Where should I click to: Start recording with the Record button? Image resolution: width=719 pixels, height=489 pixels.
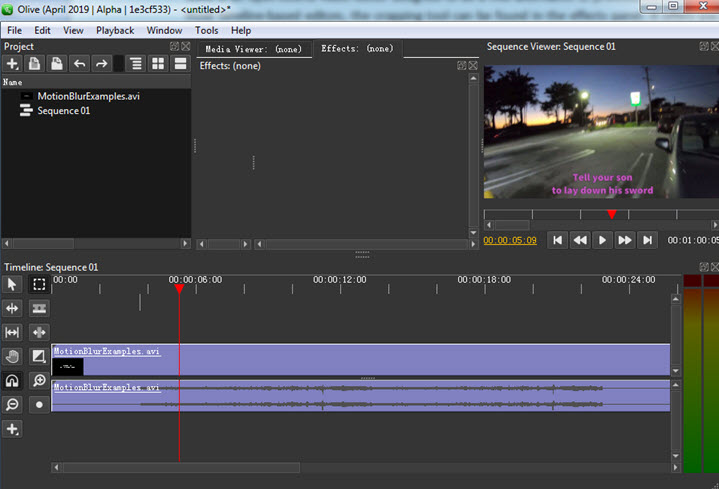[x=39, y=405]
